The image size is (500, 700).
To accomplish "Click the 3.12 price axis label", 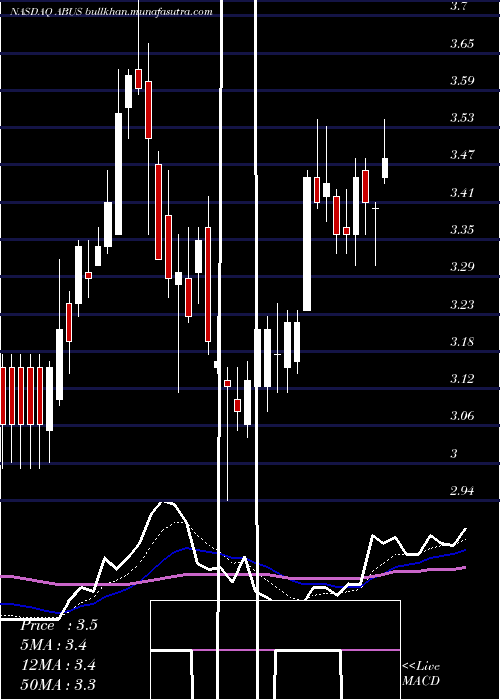I will pyautogui.click(x=461, y=379).
